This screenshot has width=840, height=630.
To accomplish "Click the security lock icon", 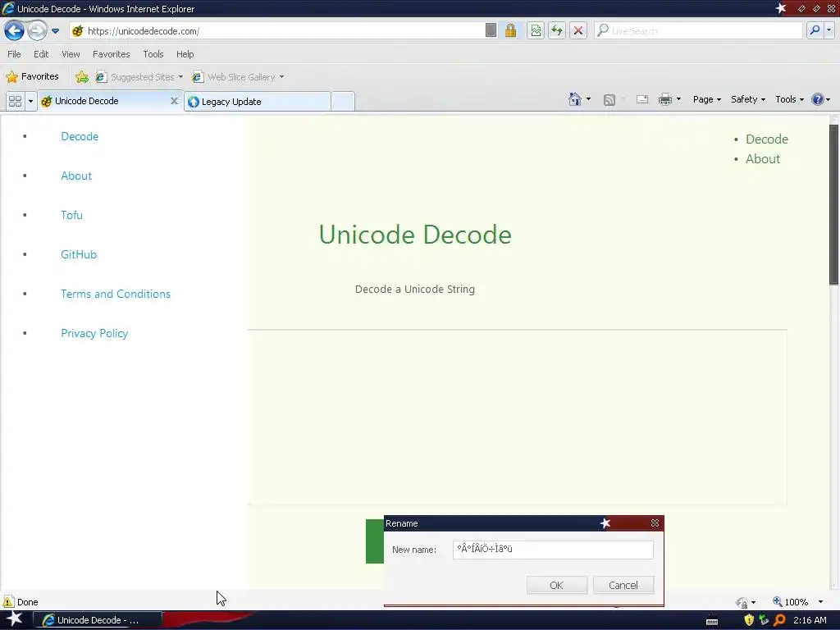I will click(510, 30).
